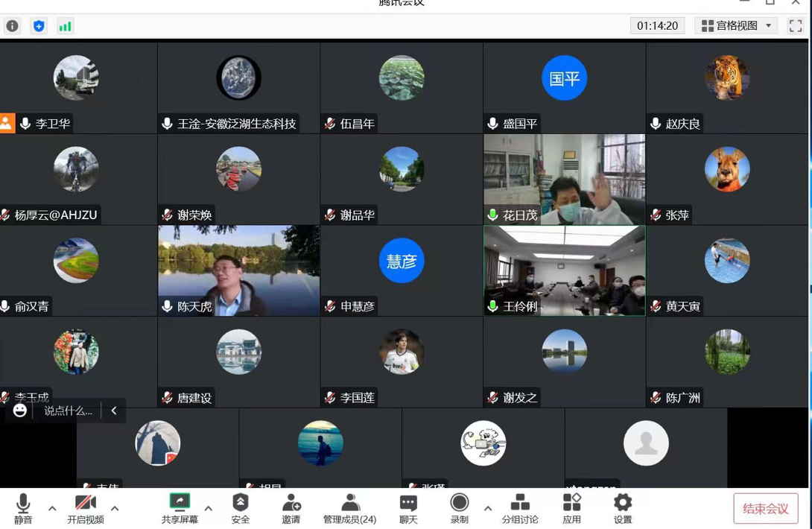Open the 聊天 chat panel
This screenshot has height=529, width=812.
pyautogui.click(x=408, y=508)
